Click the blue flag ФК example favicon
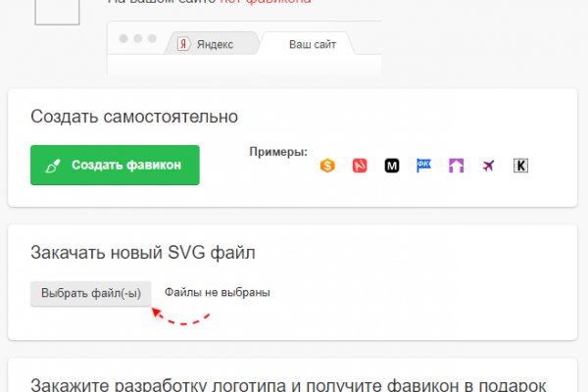 click(424, 165)
